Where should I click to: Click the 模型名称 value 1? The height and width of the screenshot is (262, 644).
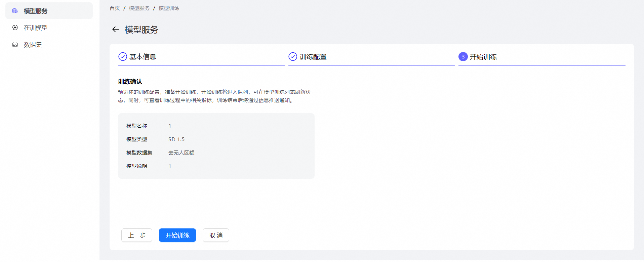pyautogui.click(x=170, y=126)
